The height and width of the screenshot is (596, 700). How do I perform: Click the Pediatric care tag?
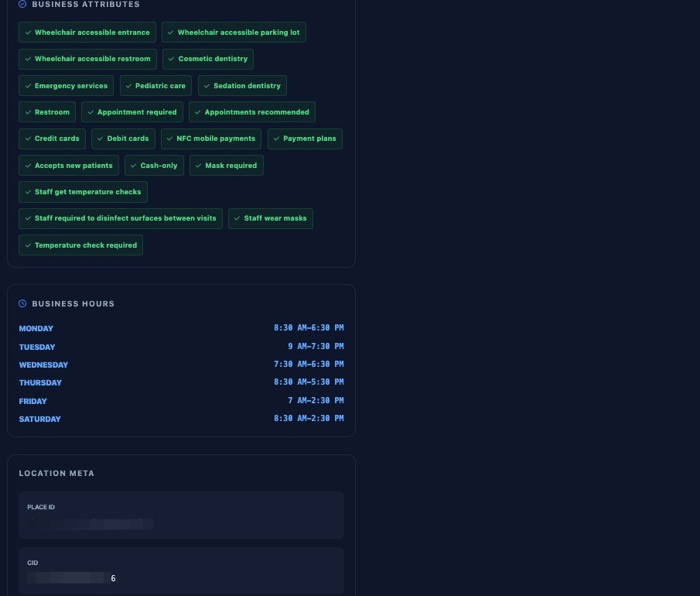[x=155, y=86]
